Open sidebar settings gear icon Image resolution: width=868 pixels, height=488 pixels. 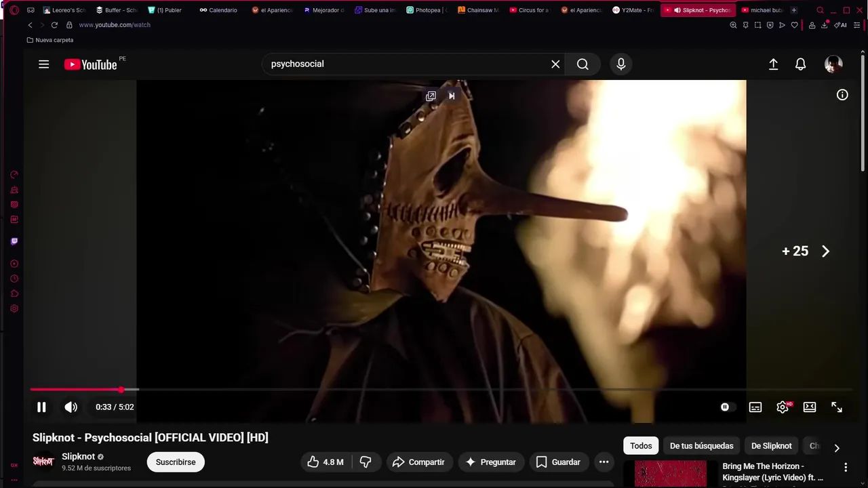pyautogui.click(x=14, y=308)
